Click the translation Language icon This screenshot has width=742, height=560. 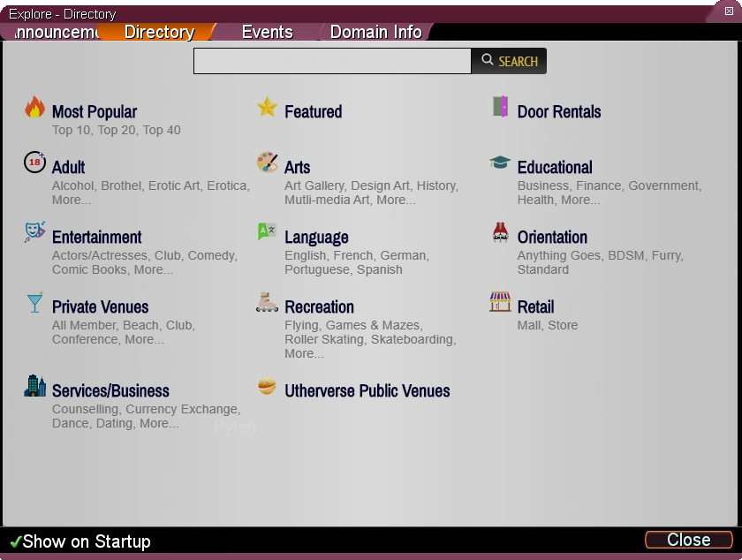tap(267, 231)
